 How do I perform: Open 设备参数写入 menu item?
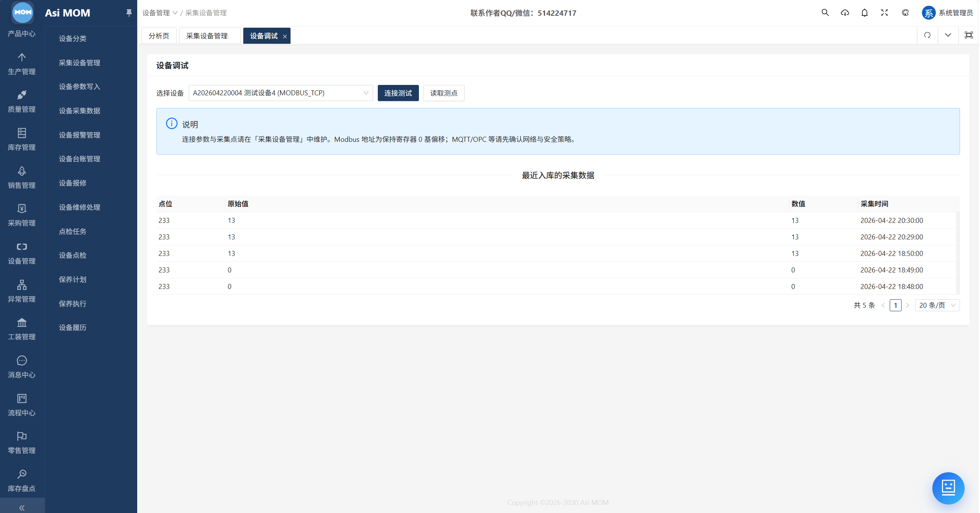(x=80, y=86)
